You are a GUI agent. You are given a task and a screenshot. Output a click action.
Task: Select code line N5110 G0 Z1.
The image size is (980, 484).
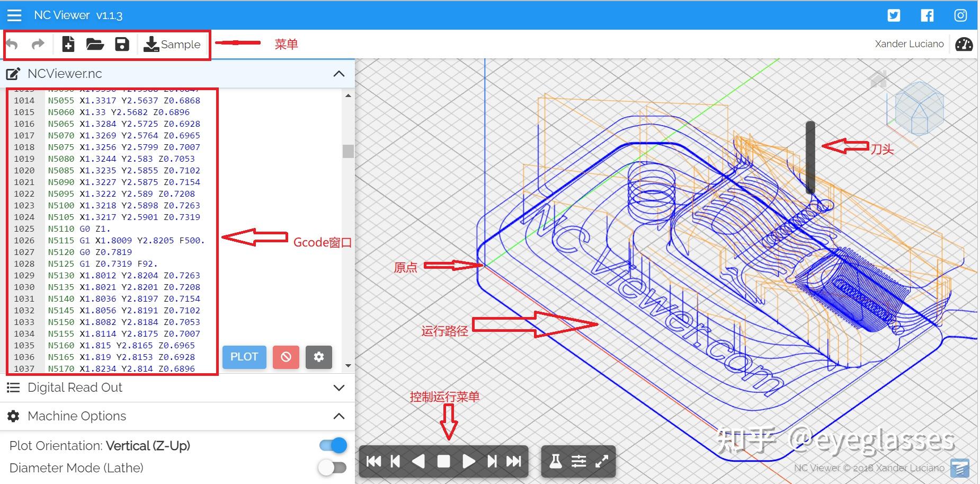79,229
